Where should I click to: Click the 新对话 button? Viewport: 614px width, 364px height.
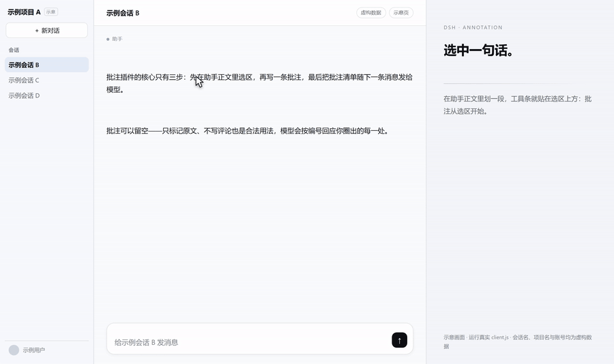click(46, 31)
